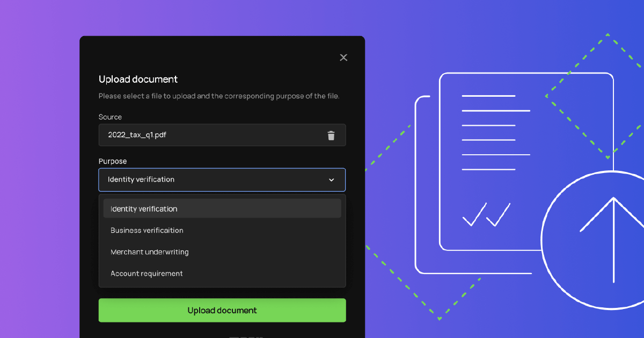Click the Source label above the file field

pos(110,117)
